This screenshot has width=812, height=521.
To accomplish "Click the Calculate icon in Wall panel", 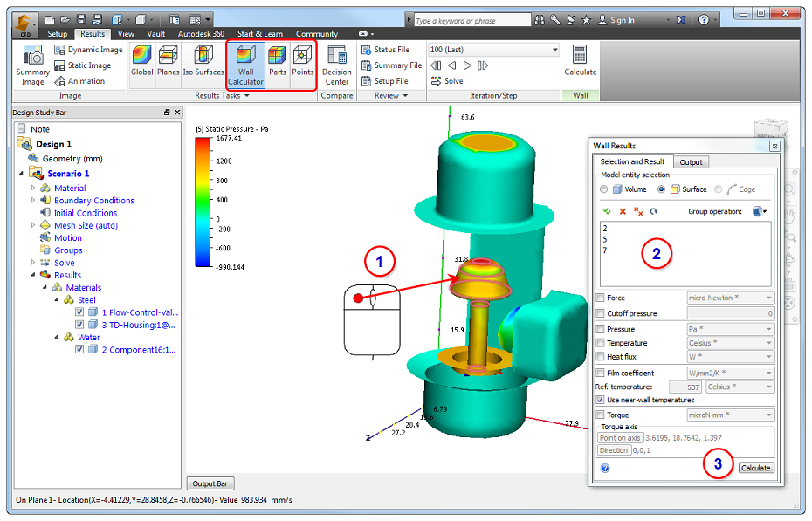I will [580, 61].
